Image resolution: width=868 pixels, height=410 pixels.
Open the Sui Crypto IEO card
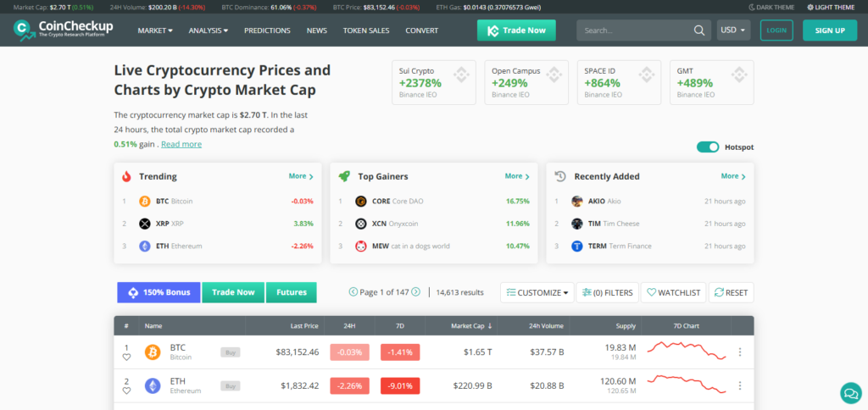(x=433, y=82)
